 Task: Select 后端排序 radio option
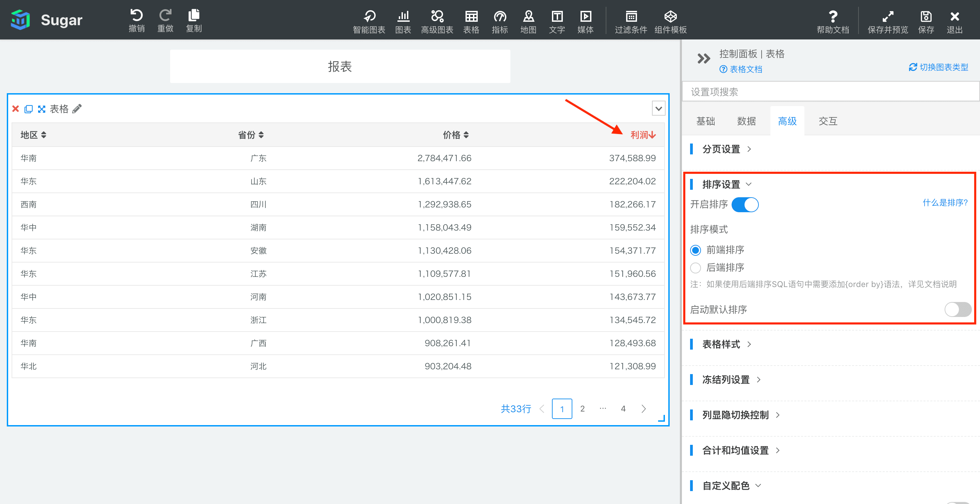coord(696,268)
